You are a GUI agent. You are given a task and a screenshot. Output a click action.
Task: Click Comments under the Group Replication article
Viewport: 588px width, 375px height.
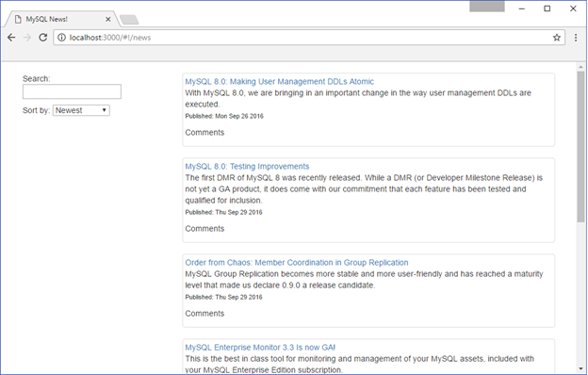[x=204, y=314]
